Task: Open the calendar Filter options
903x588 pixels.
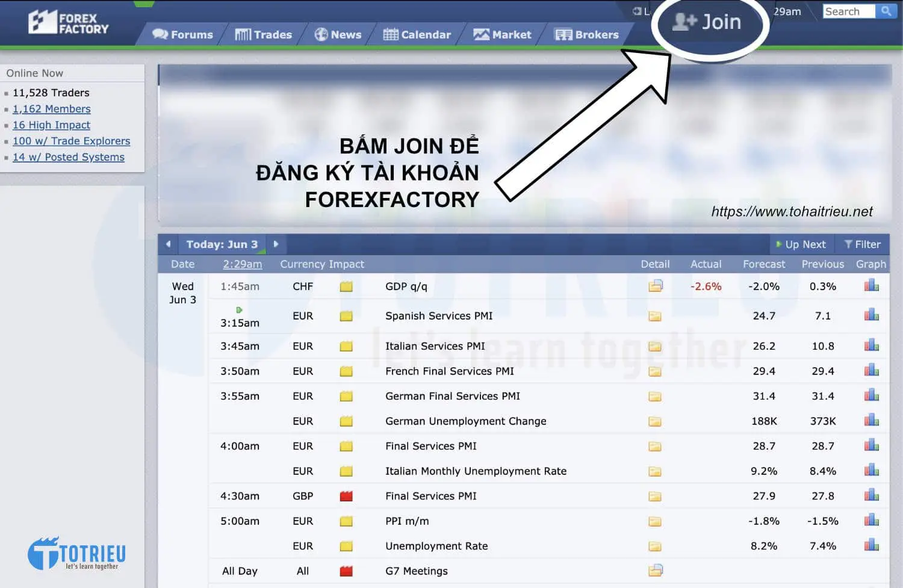Action: pos(862,244)
